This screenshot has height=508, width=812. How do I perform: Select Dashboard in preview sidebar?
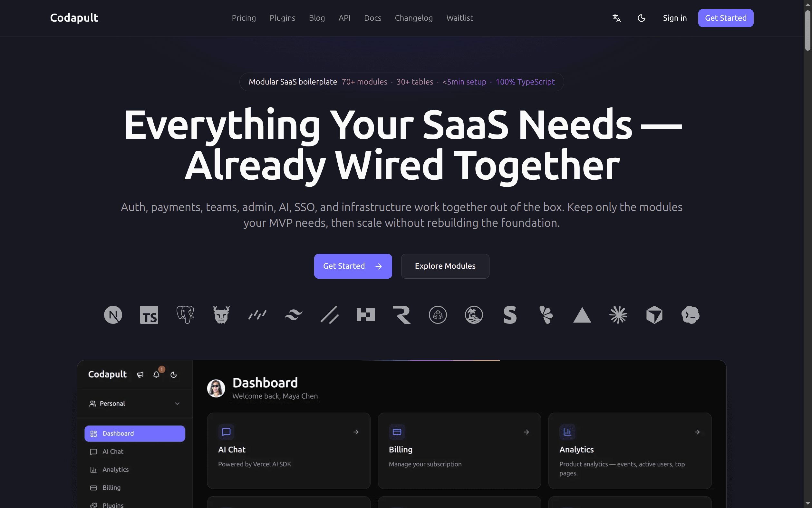[x=135, y=433]
